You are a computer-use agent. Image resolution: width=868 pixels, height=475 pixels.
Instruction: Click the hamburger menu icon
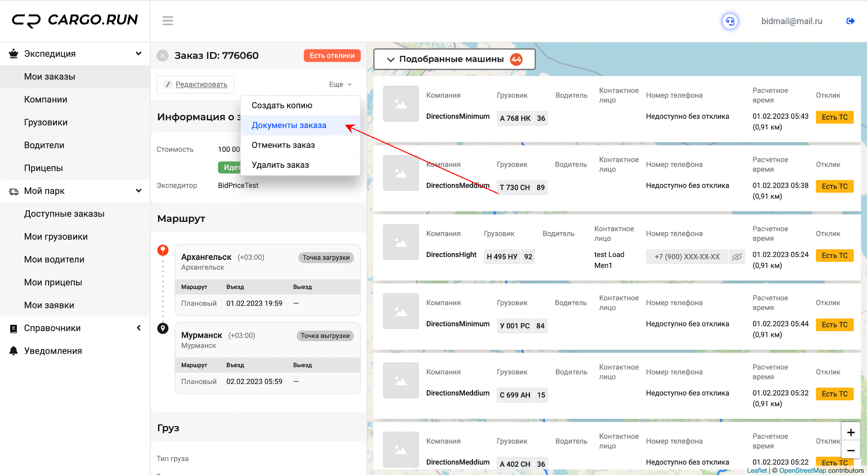(168, 21)
